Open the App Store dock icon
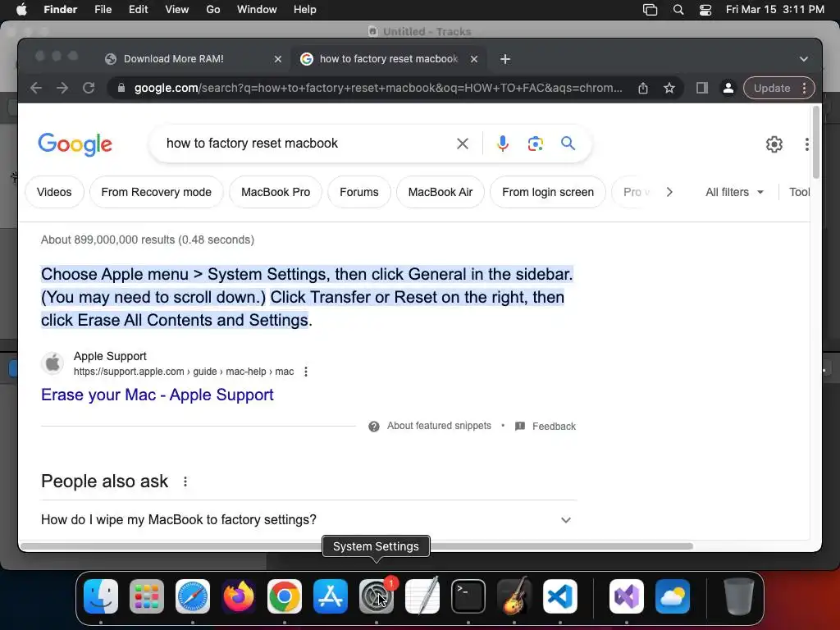The width and height of the screenshot is (840, 630). [331, 596]
